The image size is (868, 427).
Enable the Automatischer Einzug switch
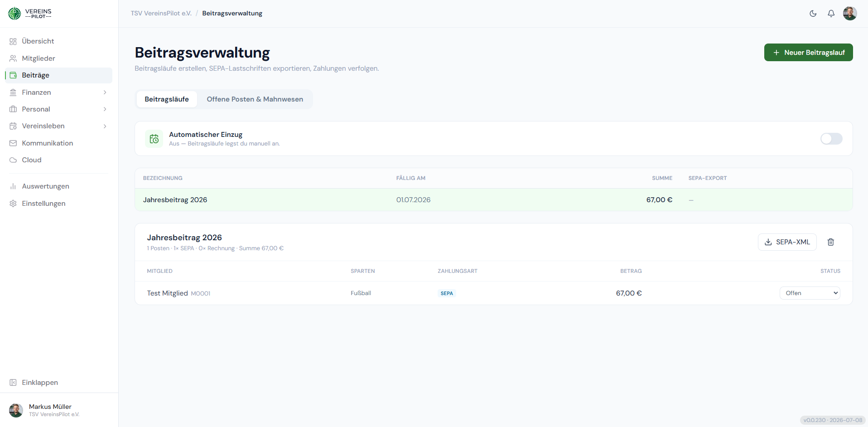(x=831, y=139)
